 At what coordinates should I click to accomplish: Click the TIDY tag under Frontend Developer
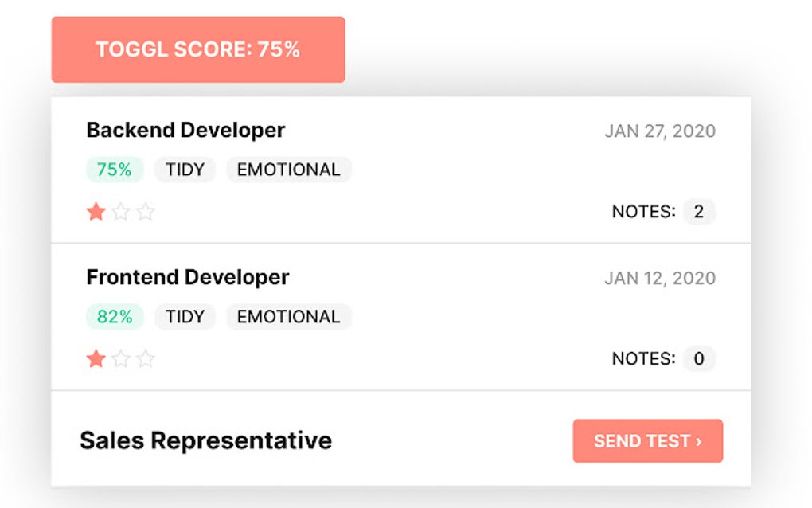(x=185, y=317)
